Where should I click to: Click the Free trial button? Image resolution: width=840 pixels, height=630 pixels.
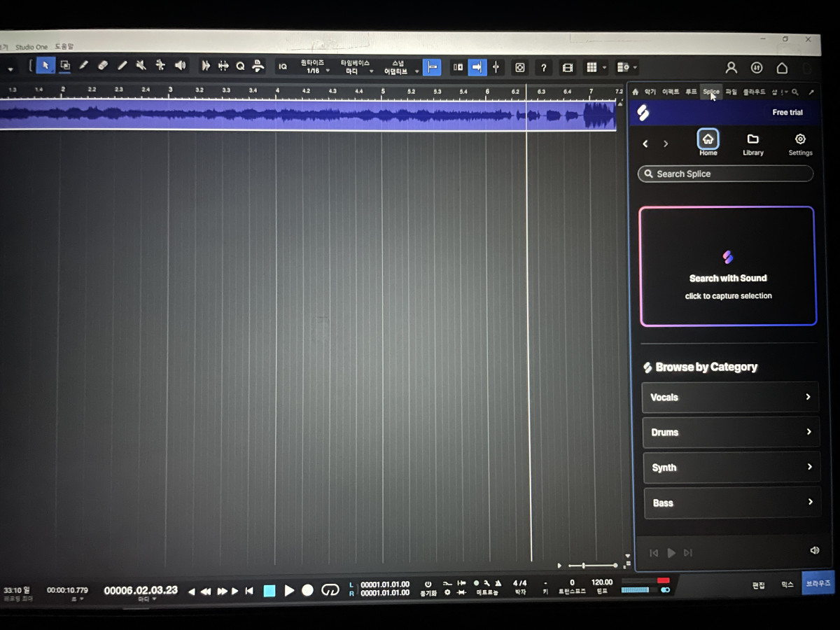[787, 112]
